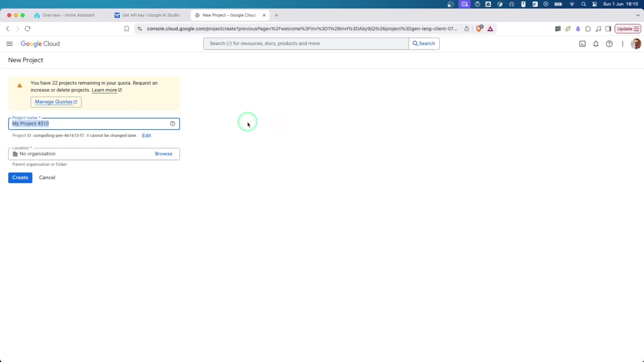Open the Project name help tooltip
The height and width of the screenshot is (362, 644).
(173, 123)
